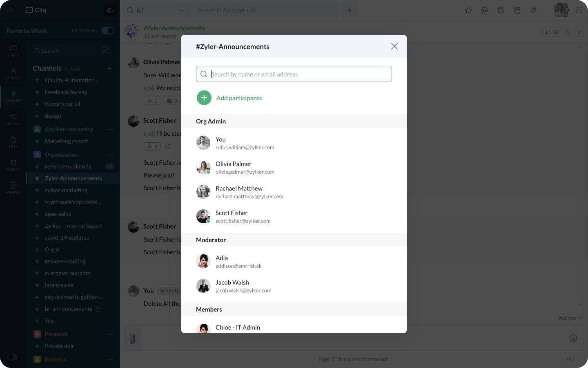Image resolution: width=588 pixels, height=368 pixels.
Task: Open the starred messages icon in top bar
Action: coord(468,10)
